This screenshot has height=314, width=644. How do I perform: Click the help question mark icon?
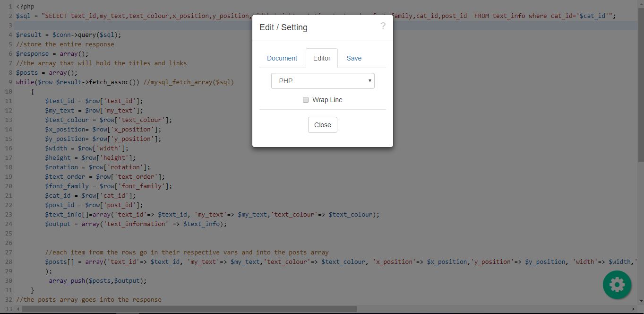pyautogui.click(x=383, y=26)
